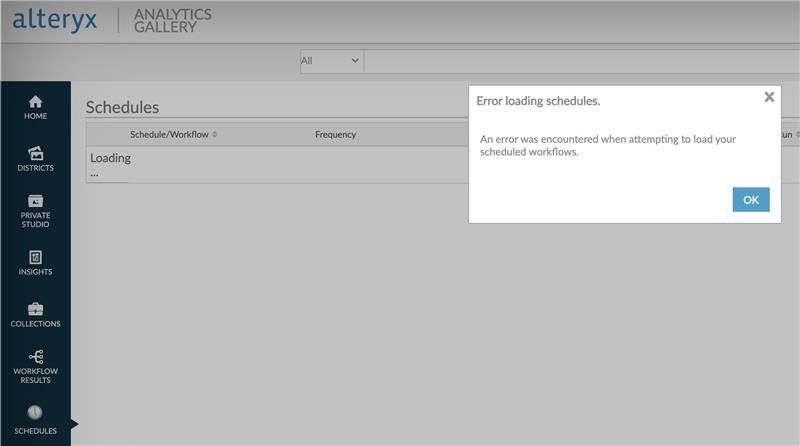Close the error dialog with X

pyautogui.click(x=769, y=97)
